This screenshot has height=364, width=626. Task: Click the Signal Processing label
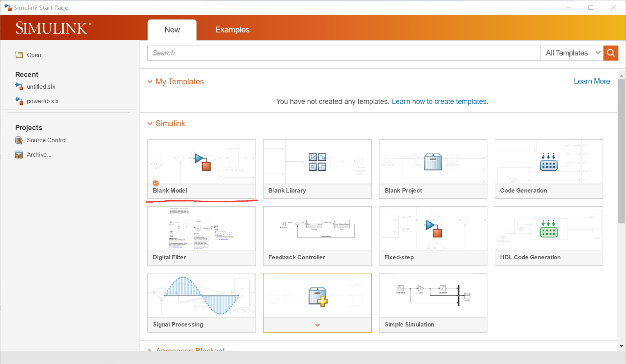[178, 325]
